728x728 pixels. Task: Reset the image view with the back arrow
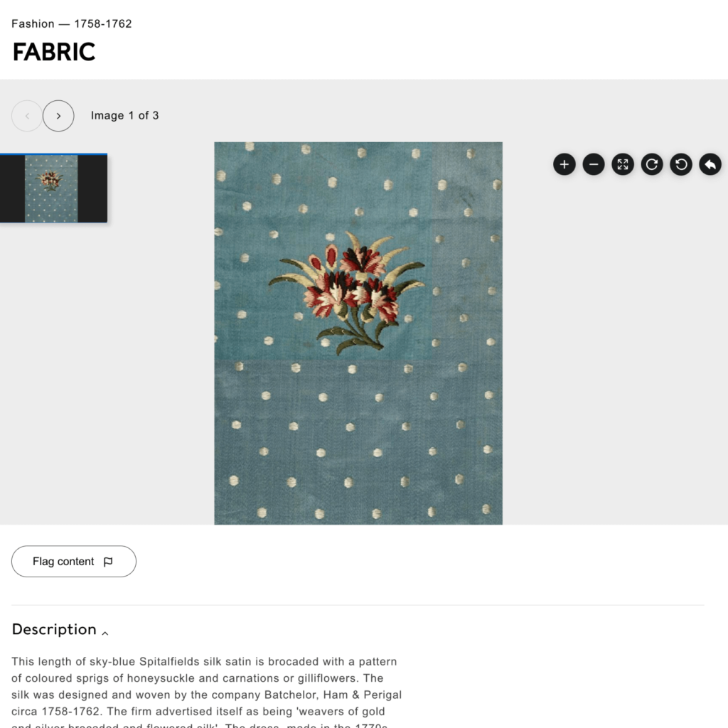click(710, 165)
